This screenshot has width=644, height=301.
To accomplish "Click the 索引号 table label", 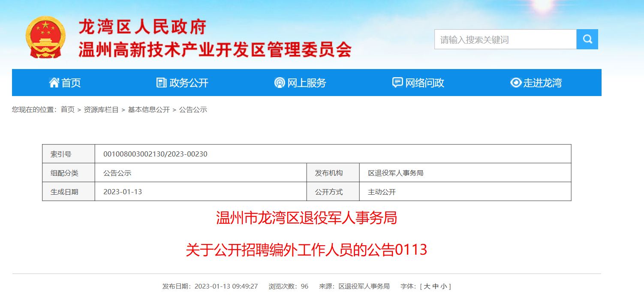I will [61, 154].
